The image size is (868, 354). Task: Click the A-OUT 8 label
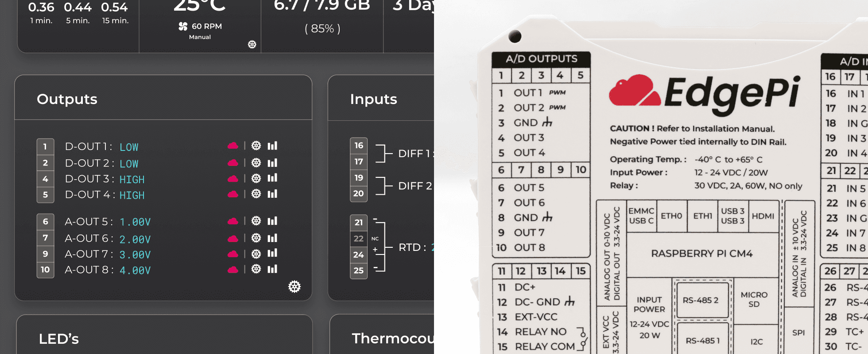pyautogui.click(x=88, y=269)
